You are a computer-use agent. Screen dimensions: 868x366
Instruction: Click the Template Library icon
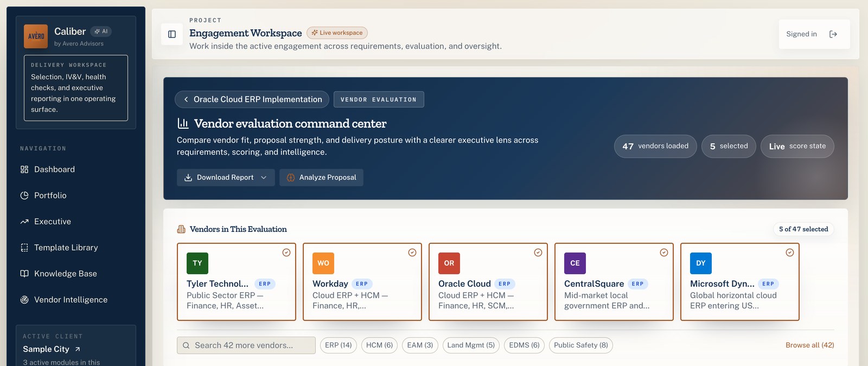[x=24, y=248]
